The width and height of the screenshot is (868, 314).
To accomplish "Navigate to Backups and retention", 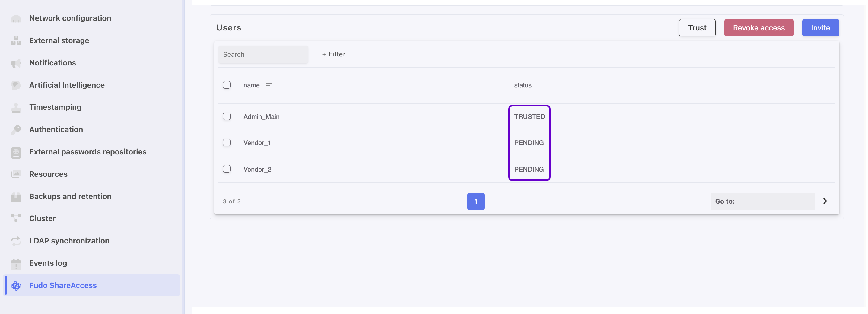I will click(70, 196).
